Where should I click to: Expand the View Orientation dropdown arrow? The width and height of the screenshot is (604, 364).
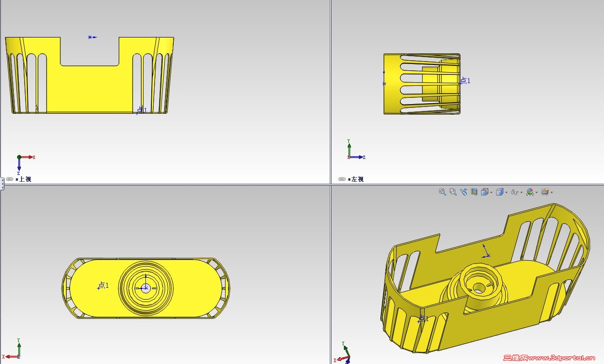point(491,193)
